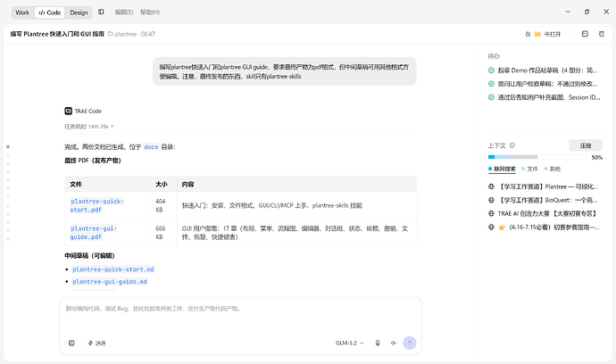The image size is (616, 364).
Task: Click the microphone voice input icon
Action: pyautogui.click(x=378, y=343)
